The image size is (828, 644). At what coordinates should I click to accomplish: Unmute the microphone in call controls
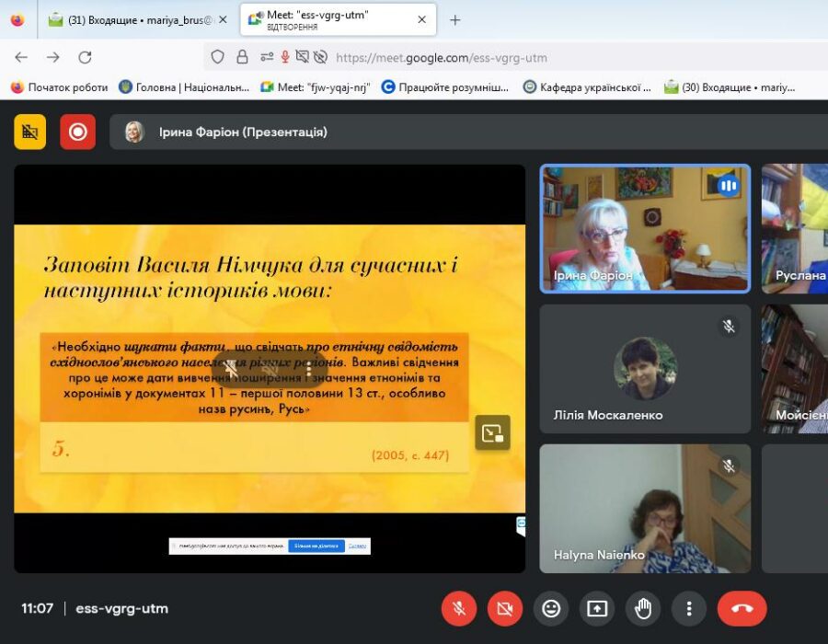tap(458, 608)
